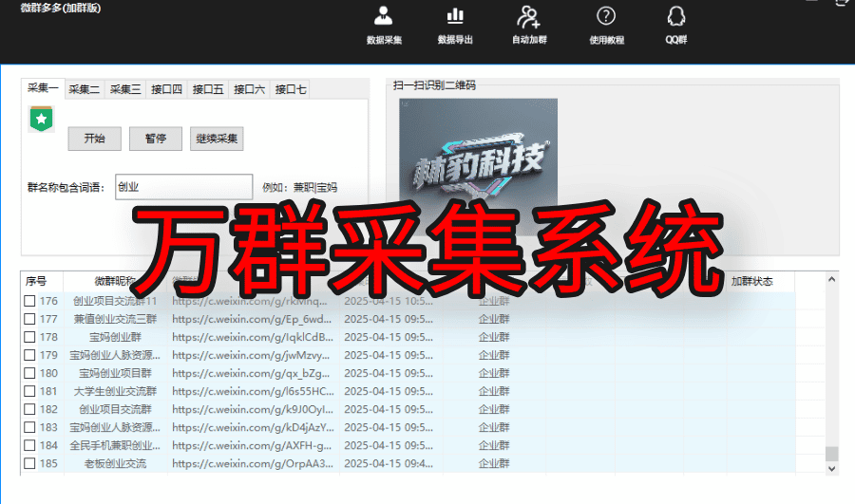Open 数据采集 data collection icon
The width and height of the screenshot is (855, 504).
[x=384, y=17]
